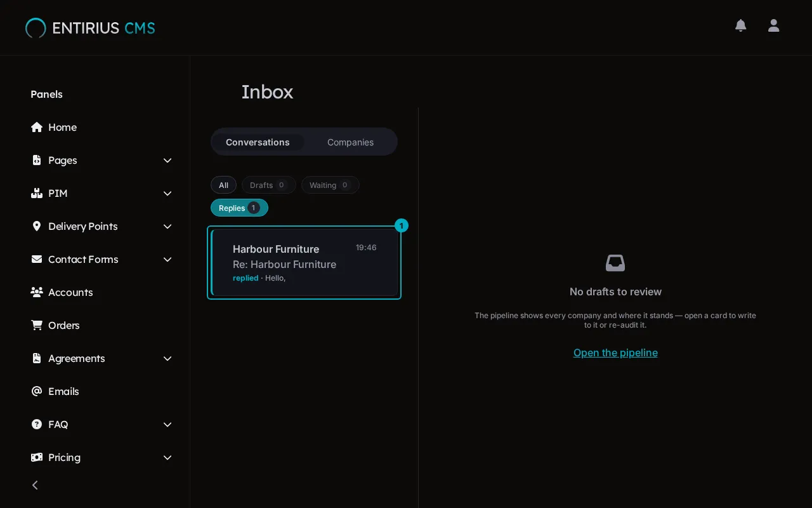Click the Inbox heading
The height and width of the screenshot is (508, 812).
coord(267,92)
